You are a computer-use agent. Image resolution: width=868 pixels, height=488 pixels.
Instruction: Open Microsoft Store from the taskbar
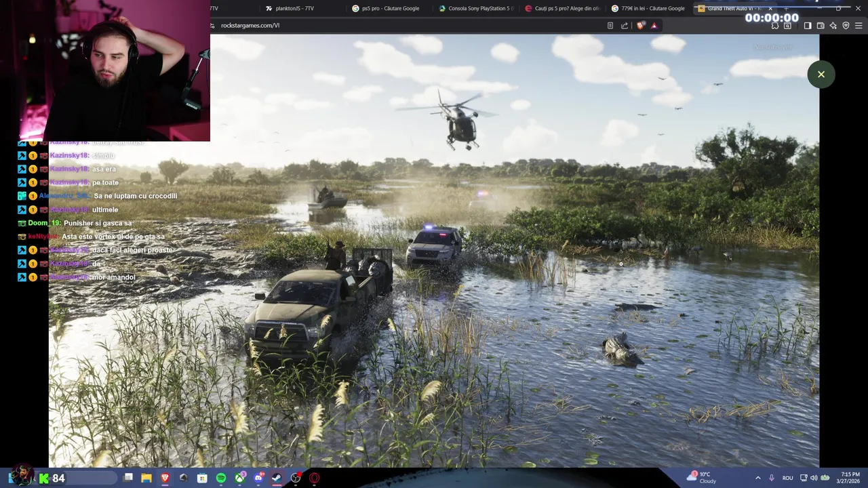tap(202, 478)
